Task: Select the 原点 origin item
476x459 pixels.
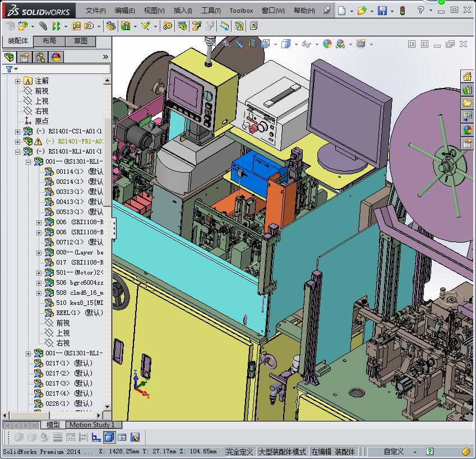Action: pos(41,122)
